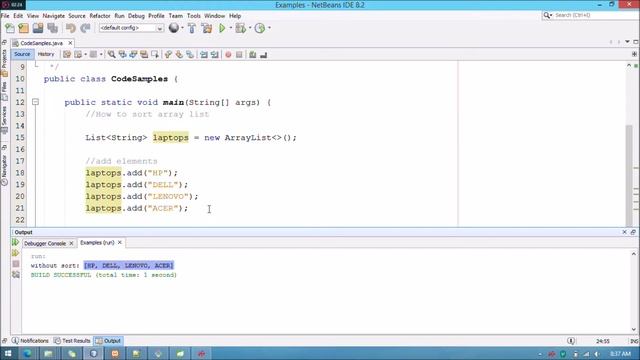Image resolution: width=640 pixels, height=360 pixels.
Task: Toggle Rectangular Selection icon in editor toolbar
Action: [x=155, y=55]
